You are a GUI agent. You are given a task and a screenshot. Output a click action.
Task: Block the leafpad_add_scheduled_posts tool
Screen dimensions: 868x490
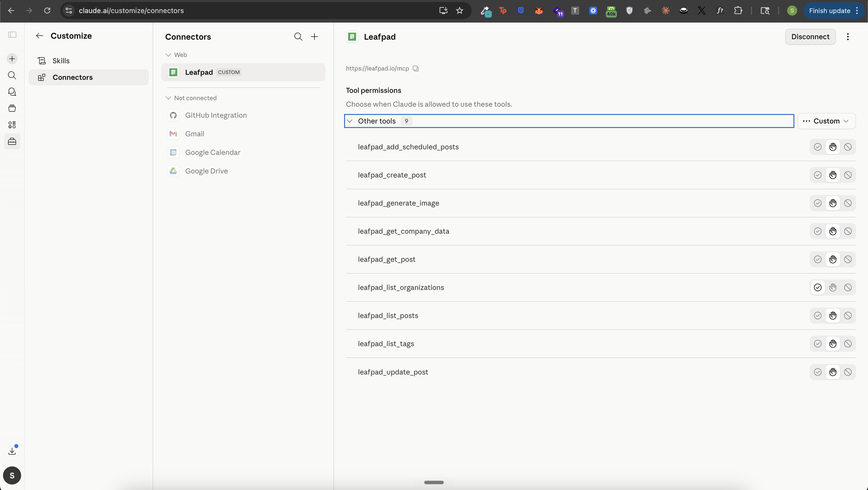[848, 147]
